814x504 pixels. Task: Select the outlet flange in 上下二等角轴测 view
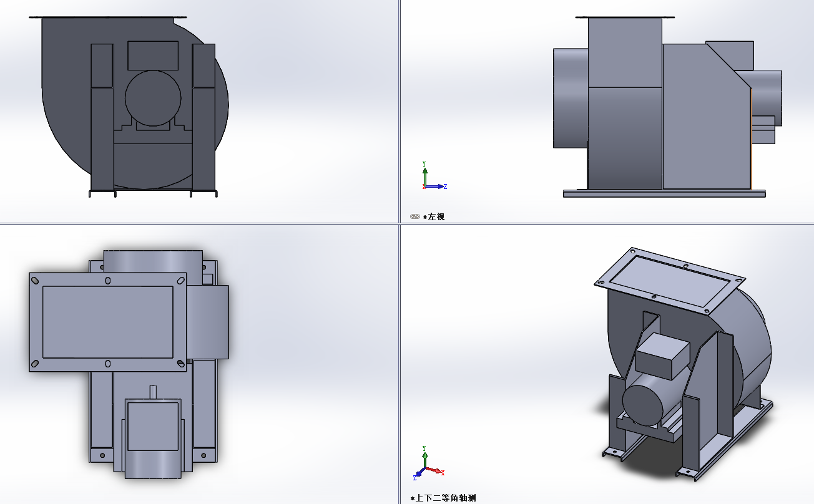tap(669, 280)
